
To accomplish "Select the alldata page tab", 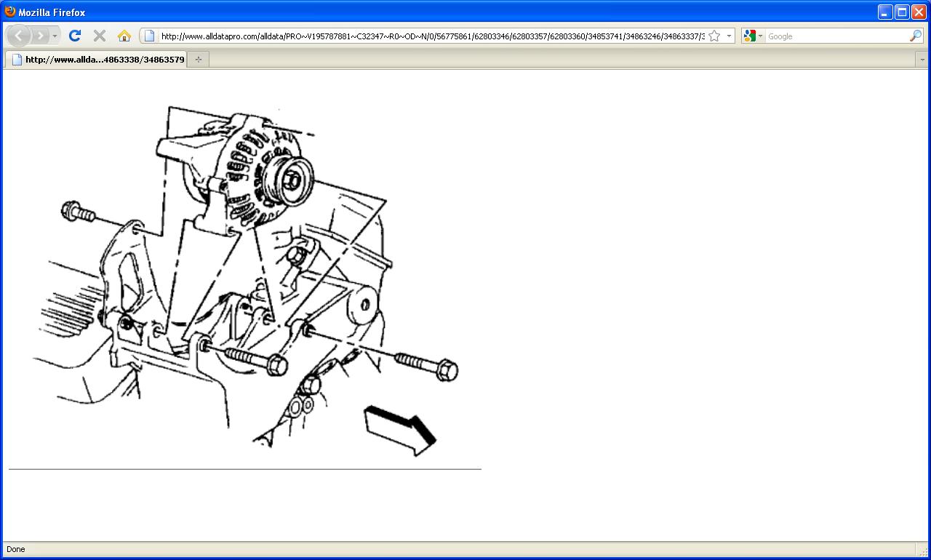I will 96,60.
